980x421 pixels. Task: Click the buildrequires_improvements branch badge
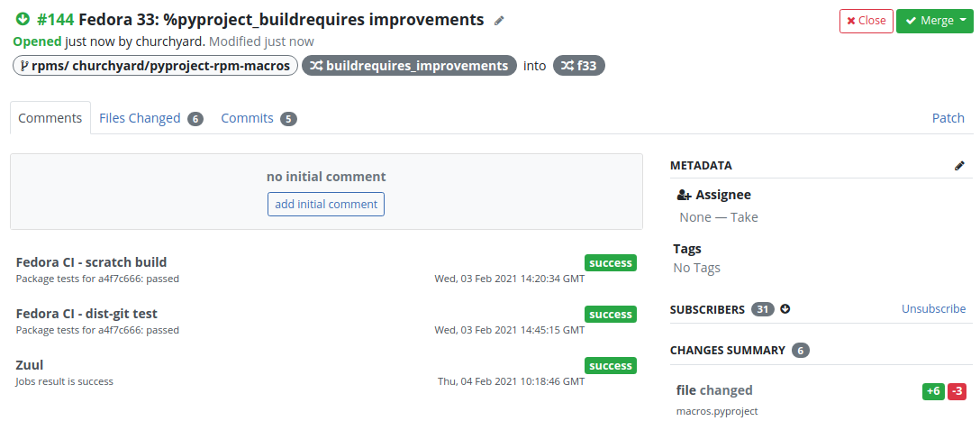tap(409, 66)
